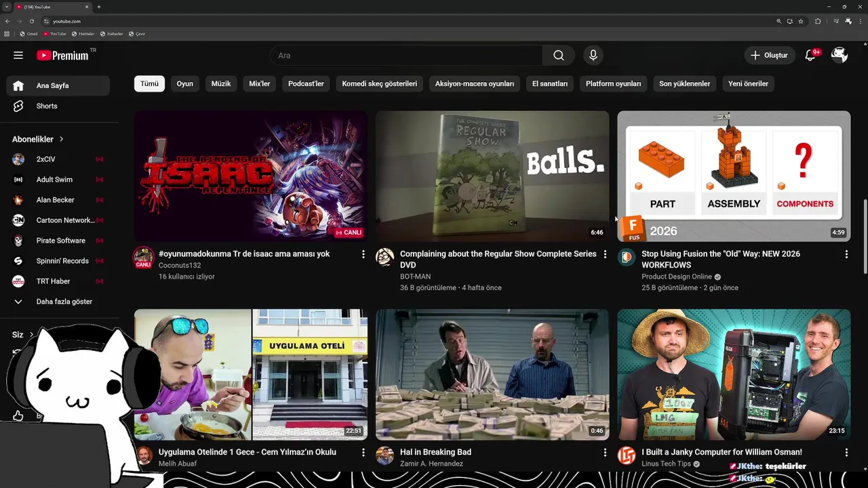Open The Binding of Isaac live thumbnail

pyautogui.click(x=251, y=176)
